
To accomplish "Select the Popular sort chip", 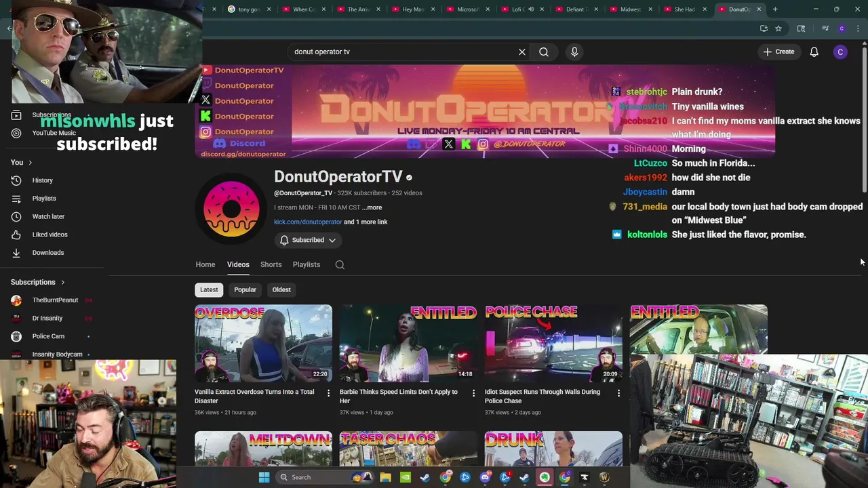I will click(245, 289).
